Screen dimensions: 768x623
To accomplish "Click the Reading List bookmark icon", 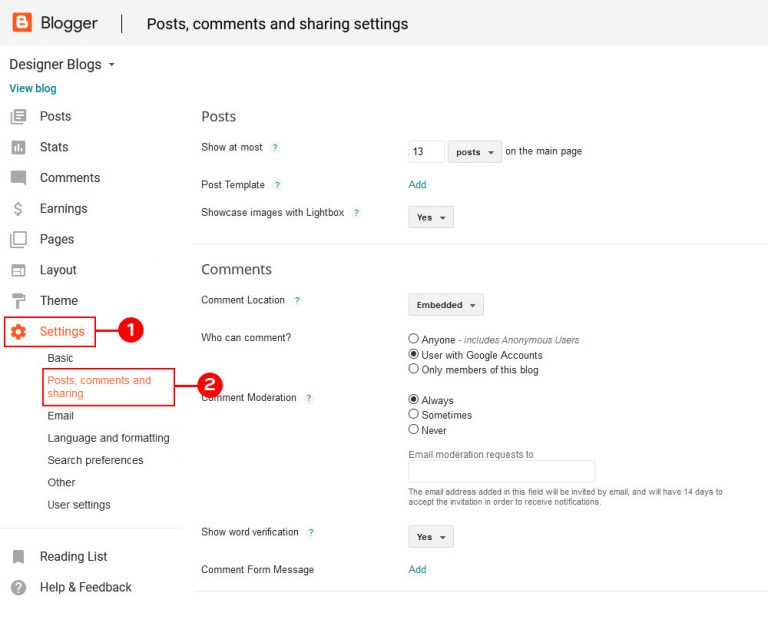I will pyautogui.click(x=18, y=557).
